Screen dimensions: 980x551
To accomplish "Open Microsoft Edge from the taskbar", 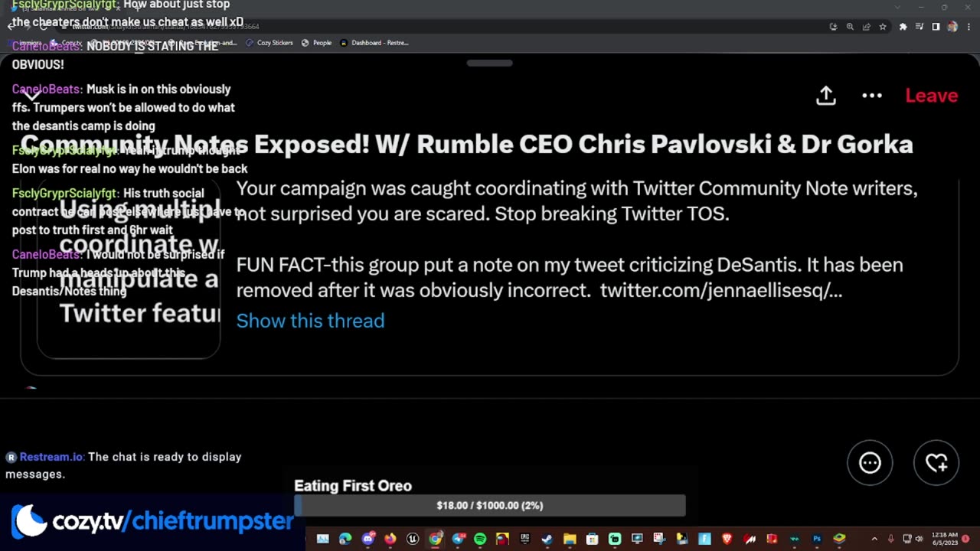I will point(345,539).
